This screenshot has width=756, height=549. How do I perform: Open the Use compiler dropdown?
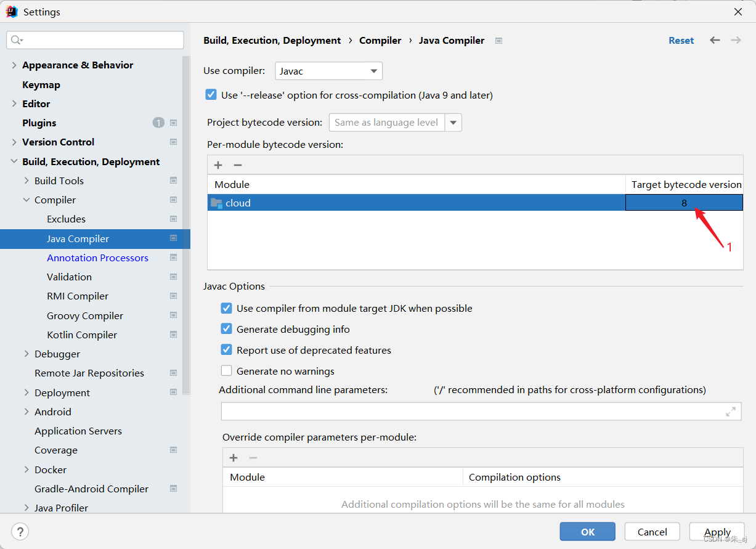(x=373, y=71)
